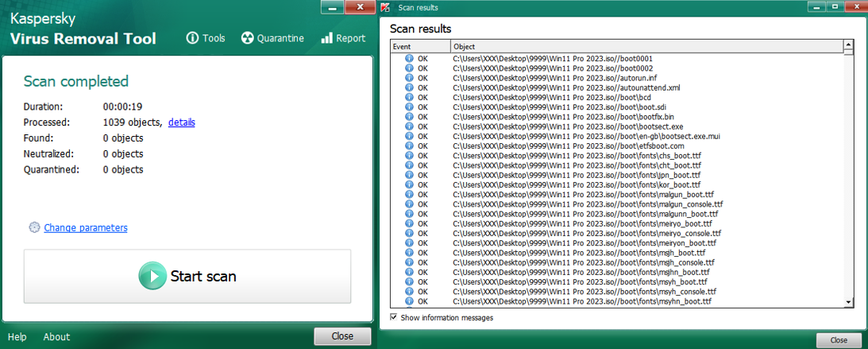Click the info icon on the bootfix.bin row

point(410,116)
